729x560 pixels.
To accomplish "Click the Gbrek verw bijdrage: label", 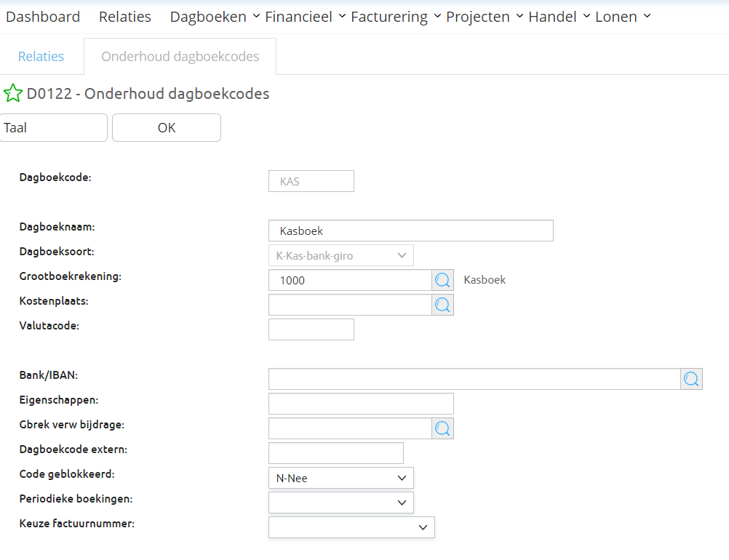I will coord(71,424).
